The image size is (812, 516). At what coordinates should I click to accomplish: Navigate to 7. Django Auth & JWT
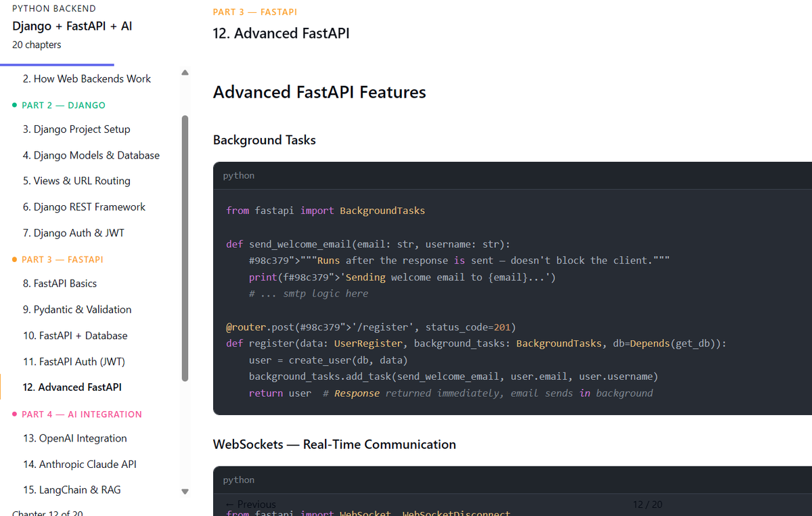74,233
